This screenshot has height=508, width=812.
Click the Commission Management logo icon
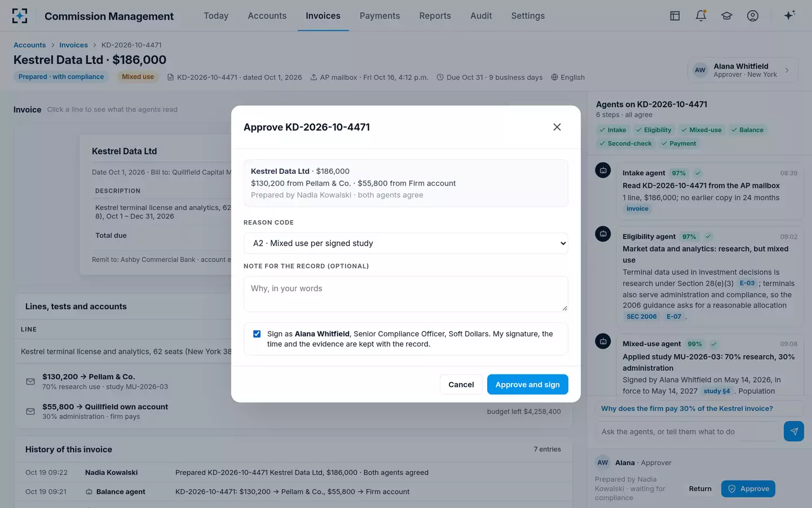point(20,16)
